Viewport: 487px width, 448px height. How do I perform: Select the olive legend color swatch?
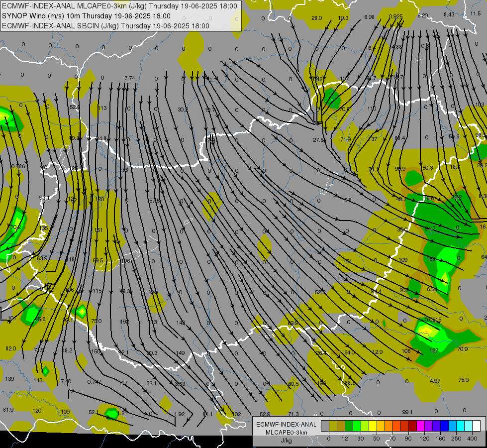pos(333,426)
